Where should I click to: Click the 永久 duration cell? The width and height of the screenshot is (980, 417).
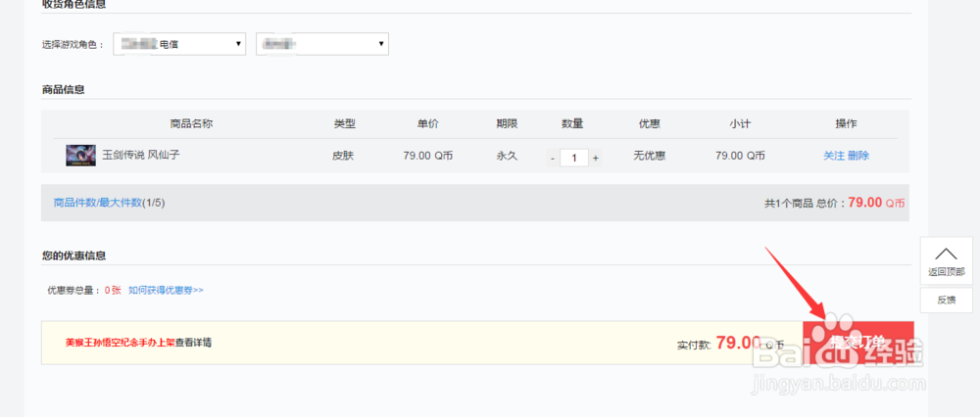coord(507,156)
